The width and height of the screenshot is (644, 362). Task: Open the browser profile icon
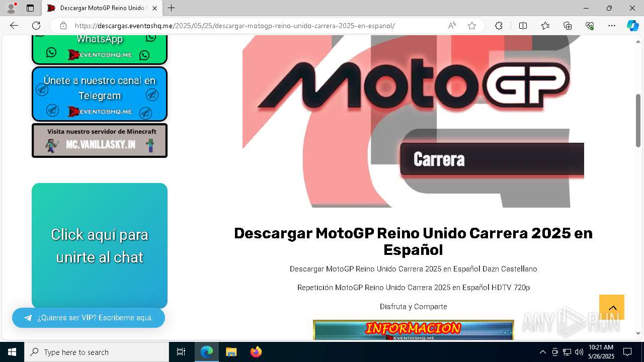point(11,8)
